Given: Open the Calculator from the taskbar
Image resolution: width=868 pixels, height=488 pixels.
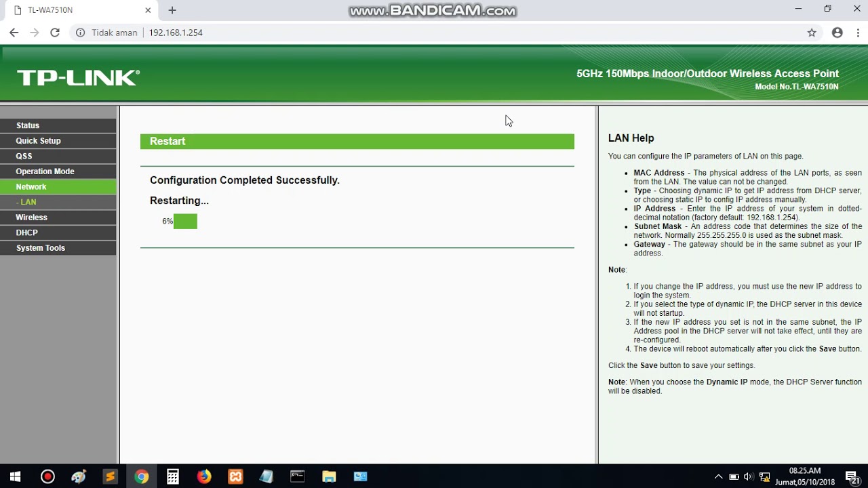Looking at the screenshot, I should point(172,476).
